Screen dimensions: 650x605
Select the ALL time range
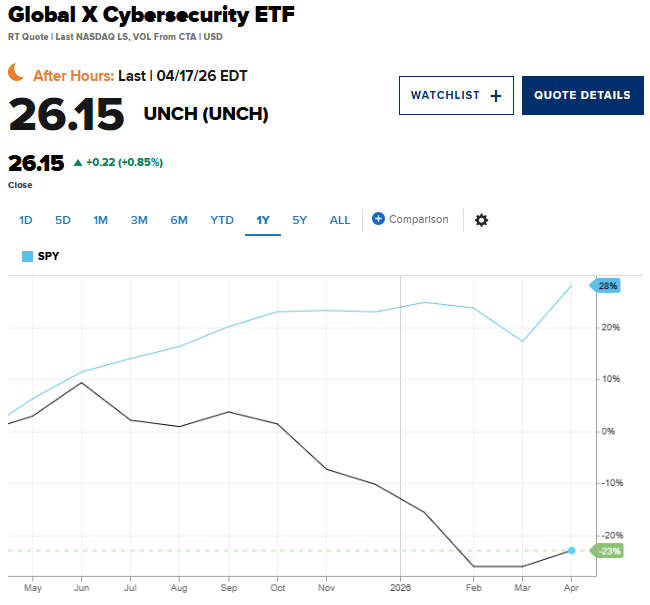coord(340,220)
